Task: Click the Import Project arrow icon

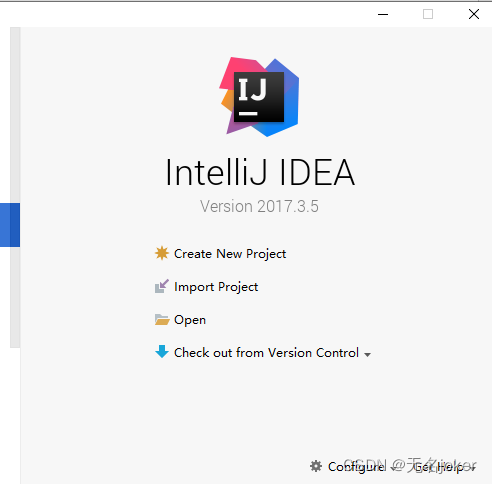Action: coord(162,286)
